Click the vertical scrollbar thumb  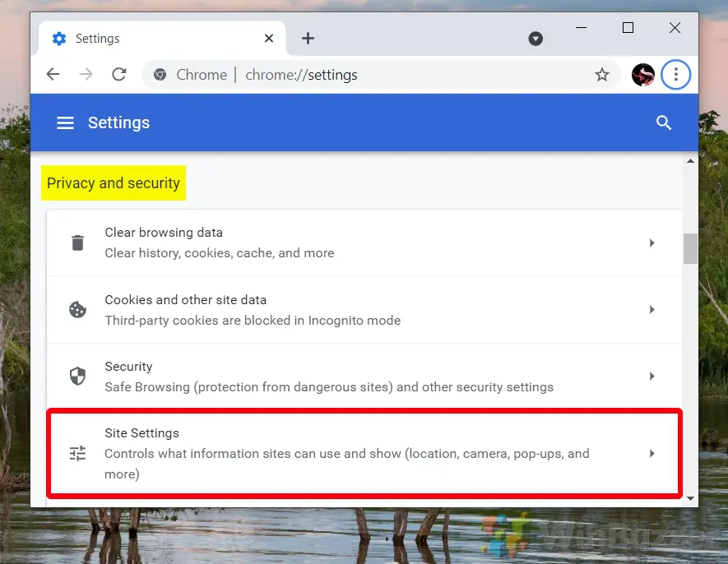point(690,248)
